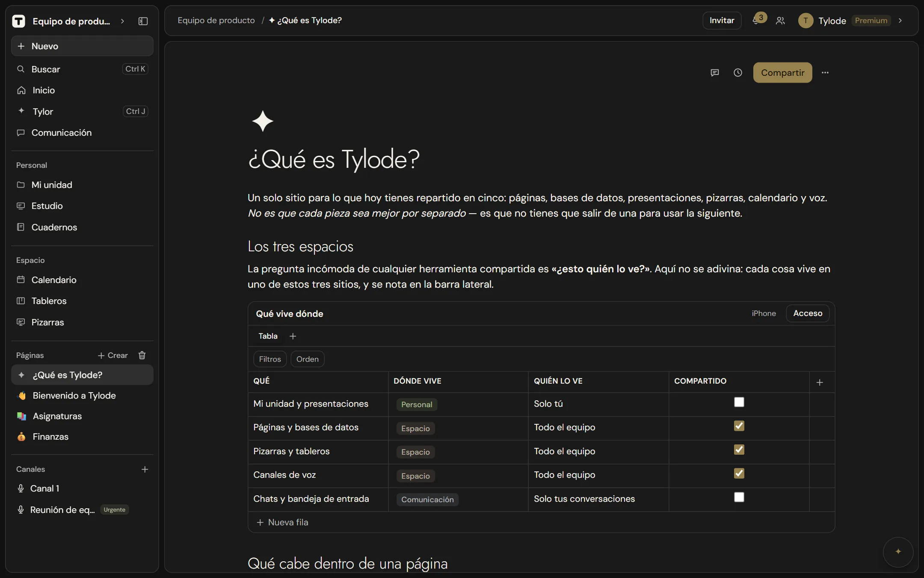This screenshot has width=924, height=578.
Task: Open the Personal tag in Dónde vive
Action: [x=417, y=405]
